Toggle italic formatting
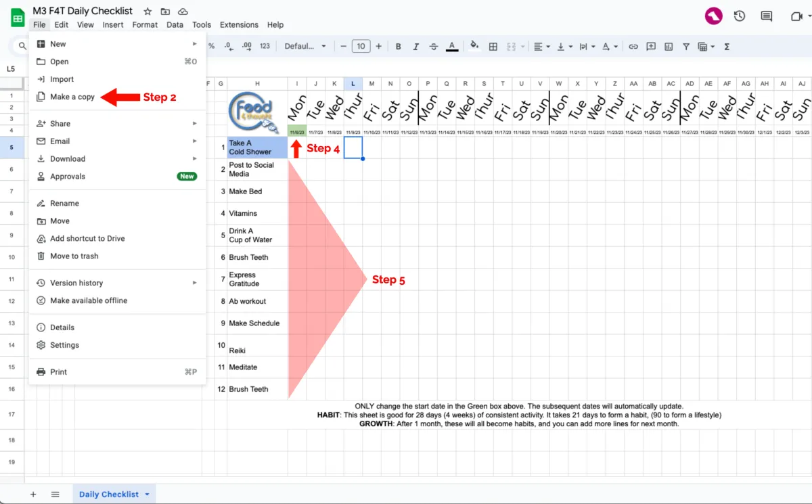The image size is (812, 504). click(417, 46)
